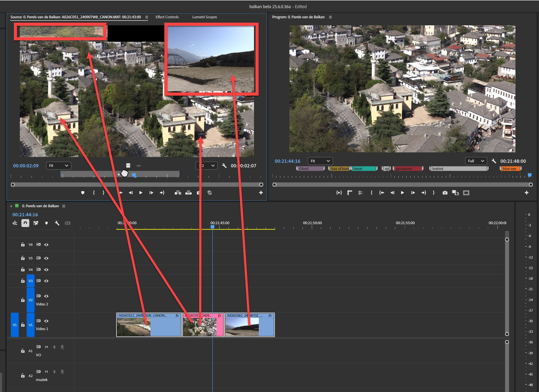Click Insert button in Source monitor
Screen dimensions: 539x392
pos(178,193)
